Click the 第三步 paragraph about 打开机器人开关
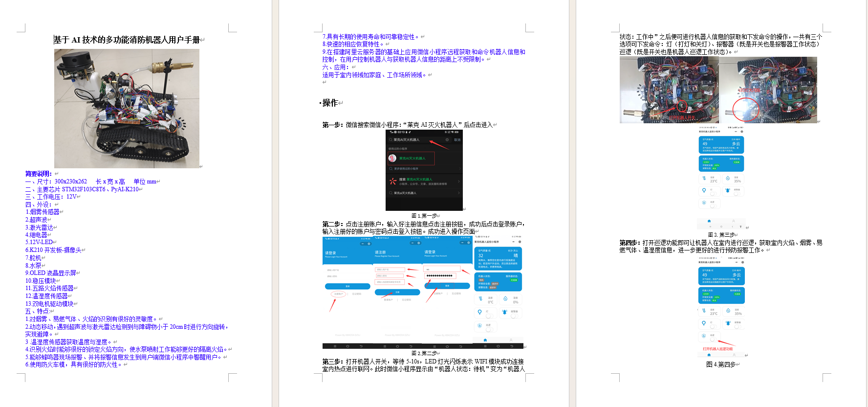This screenshot has width=868, height=407. (x=423, y=365)
